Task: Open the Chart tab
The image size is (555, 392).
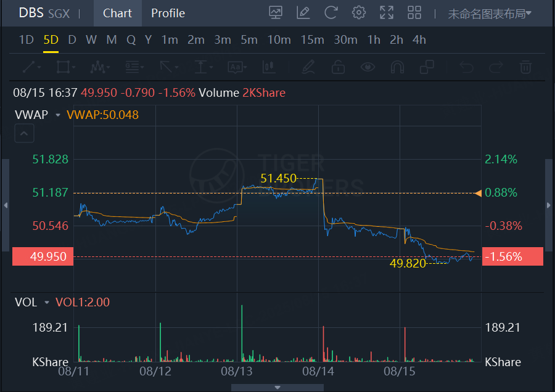Action: click(x=118, y=13)
